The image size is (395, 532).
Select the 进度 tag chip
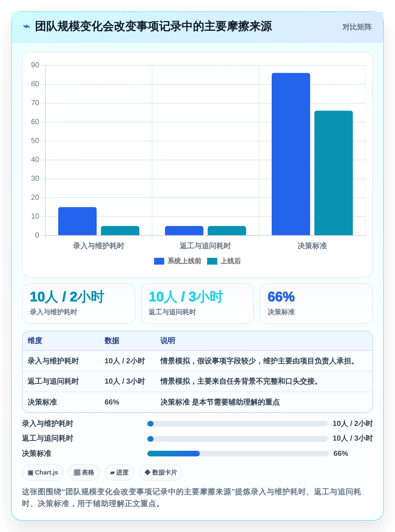click(119, 472)
